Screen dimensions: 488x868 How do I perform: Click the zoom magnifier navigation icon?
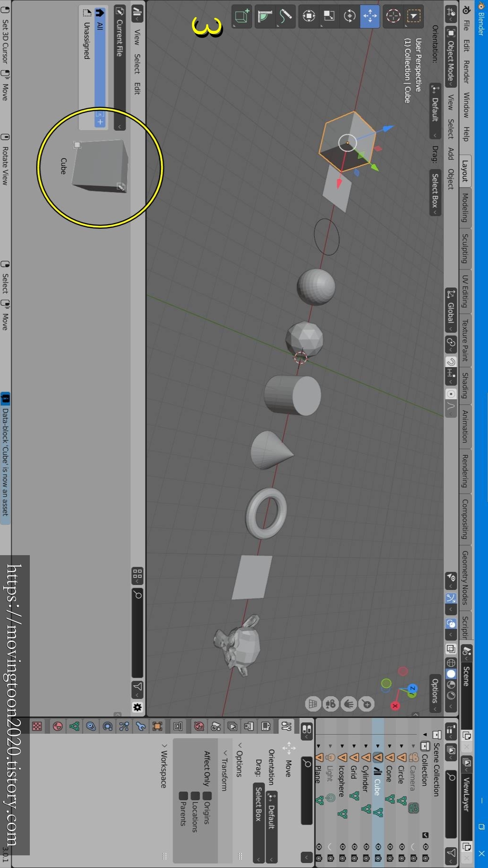click(x=366, y=704)
